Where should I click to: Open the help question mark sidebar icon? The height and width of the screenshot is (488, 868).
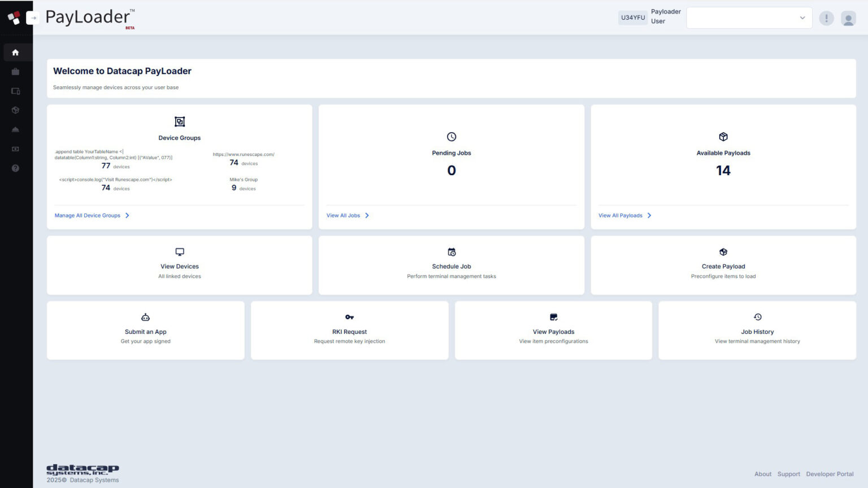click(15, 168)
